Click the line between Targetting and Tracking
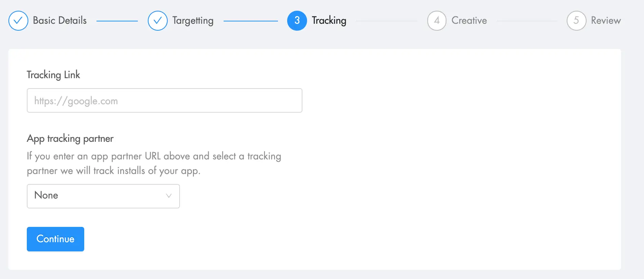This screenshot has height=279, width=644. pyautogui.click(x=250, y=21)
